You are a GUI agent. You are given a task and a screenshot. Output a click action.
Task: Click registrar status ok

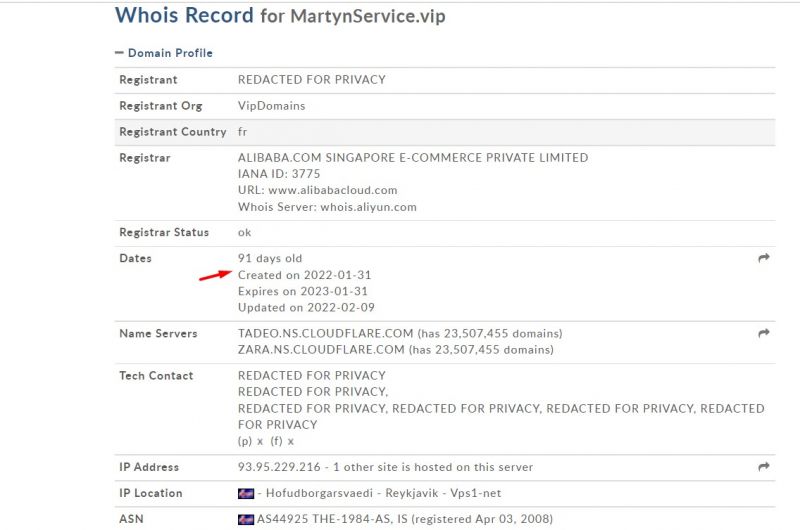coord(244,233)
